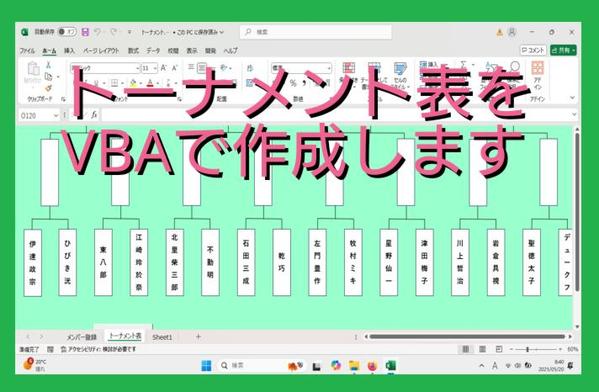
Task: Open the Name Box dropdown arrow
Action: (56, 115)
